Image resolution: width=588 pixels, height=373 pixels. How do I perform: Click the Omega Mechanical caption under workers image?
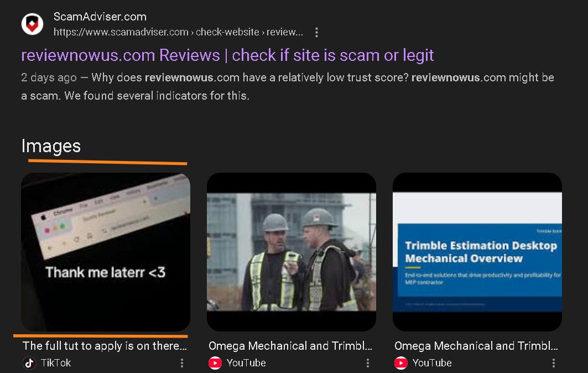point(290,346)
